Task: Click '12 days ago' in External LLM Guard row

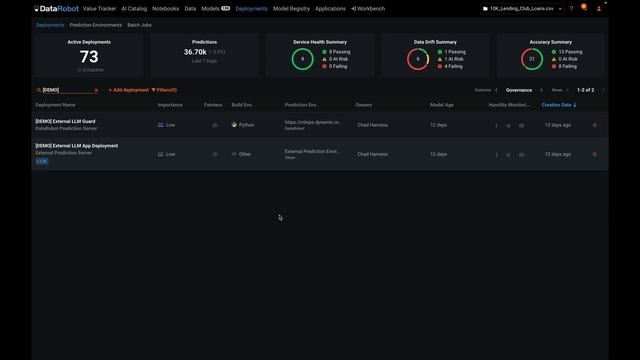Action: tap(558, 125)
